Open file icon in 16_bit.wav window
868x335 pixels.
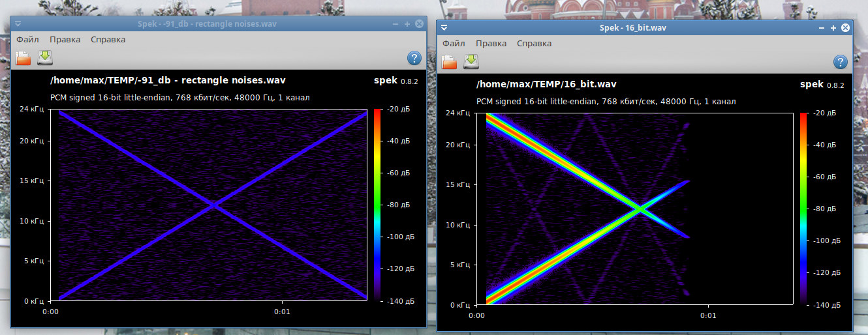pyautogui.click(x=449, y=62)
